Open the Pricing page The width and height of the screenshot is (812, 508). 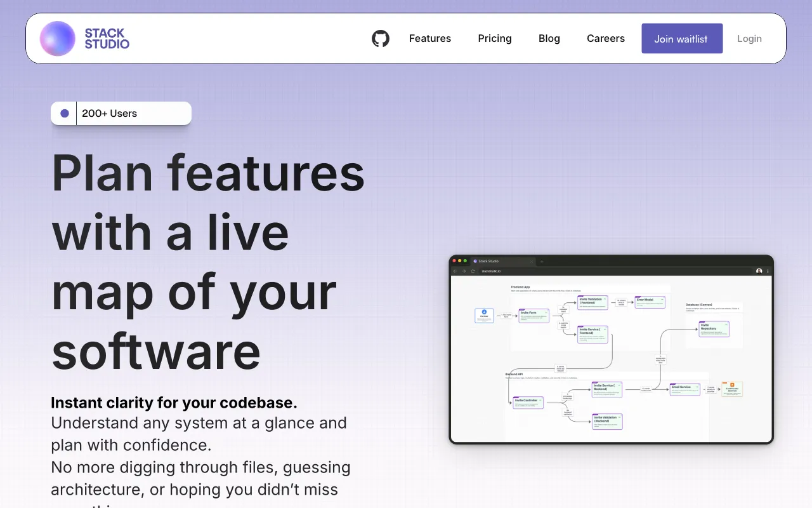[495, 38]
